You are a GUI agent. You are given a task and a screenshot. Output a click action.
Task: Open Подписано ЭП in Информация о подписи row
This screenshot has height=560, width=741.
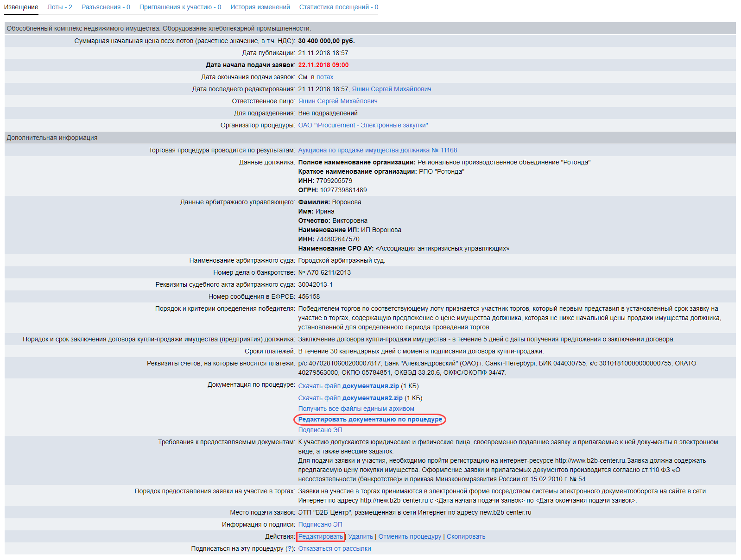point(320,524)
